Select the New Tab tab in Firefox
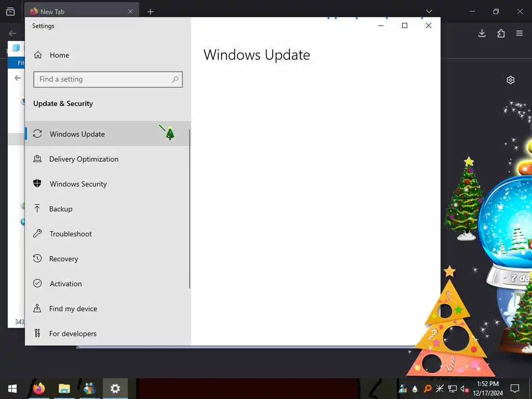The image size is (532, 399). 82,10
